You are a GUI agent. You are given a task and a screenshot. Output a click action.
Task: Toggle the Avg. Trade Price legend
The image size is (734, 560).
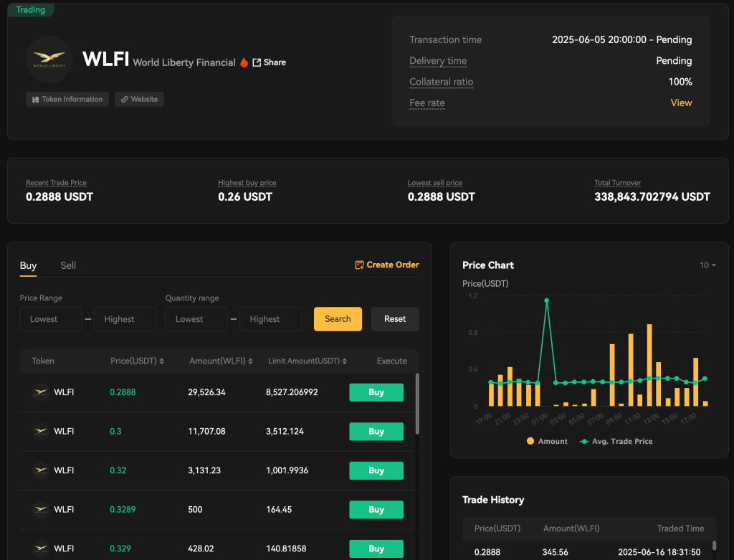point(614,442)
